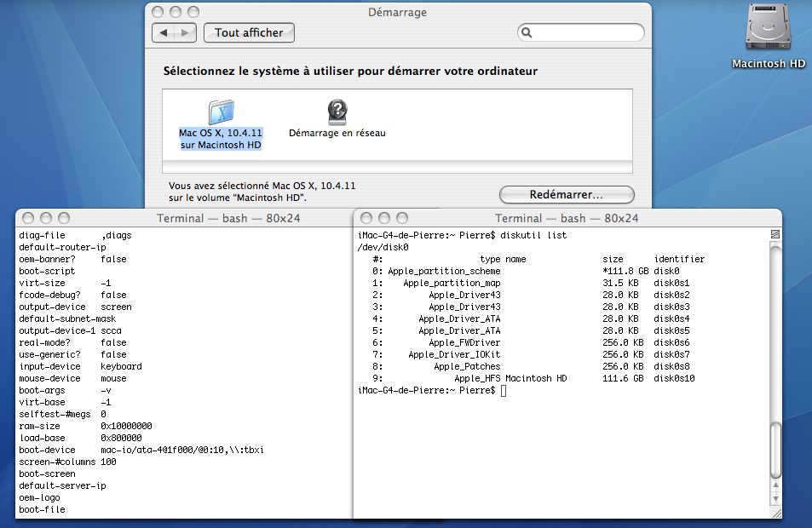Click the scroll up arrow in right Terminal
The width and height of the screenshot is (812, 528).
click(x=775, y=485)
